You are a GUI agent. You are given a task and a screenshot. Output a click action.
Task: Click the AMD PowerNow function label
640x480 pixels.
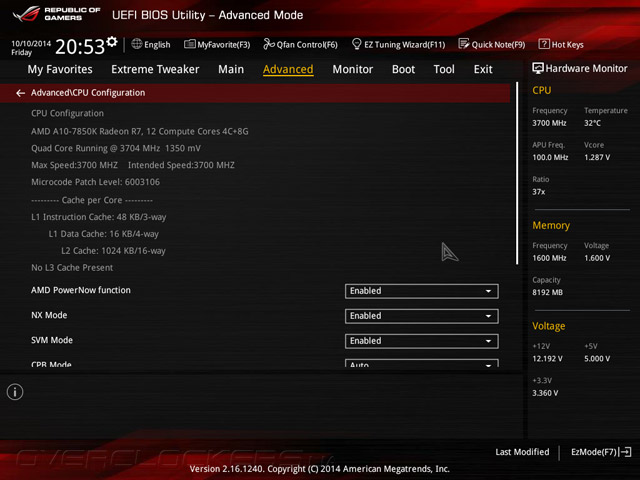click(81, 290)
